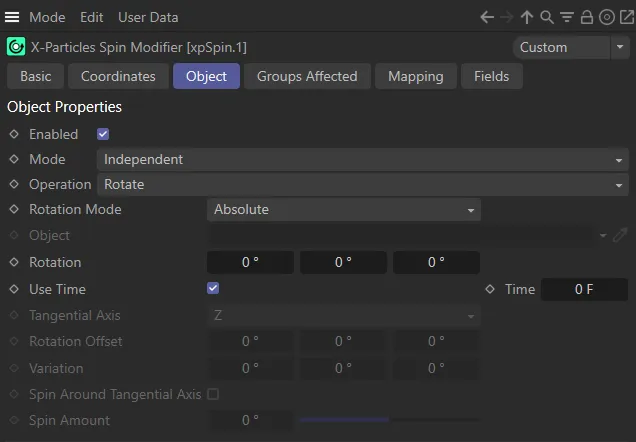Click keyframe diamond next to Time

(x=490, y=289)
